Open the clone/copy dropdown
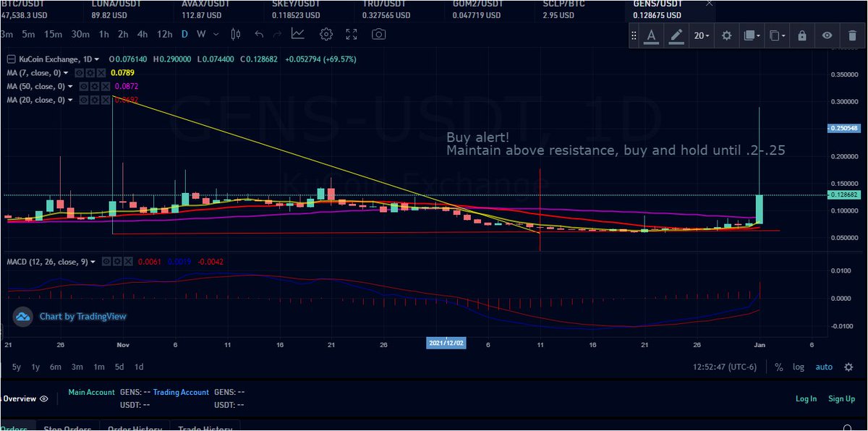The width and height of the screenshot is (868, 431). point(777,35)
